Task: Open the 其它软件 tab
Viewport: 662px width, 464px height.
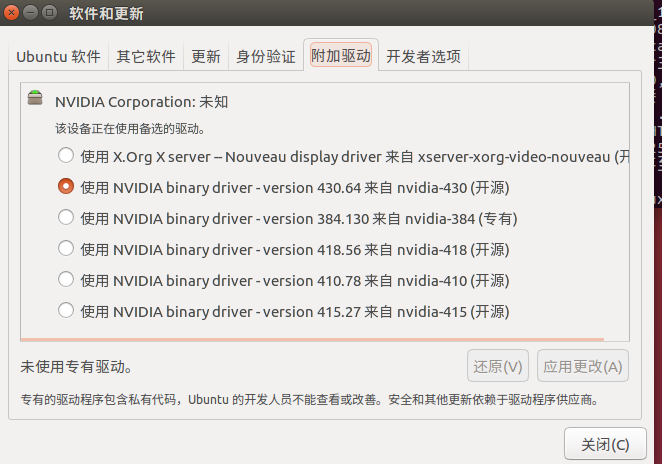Action: coord(146,56)
